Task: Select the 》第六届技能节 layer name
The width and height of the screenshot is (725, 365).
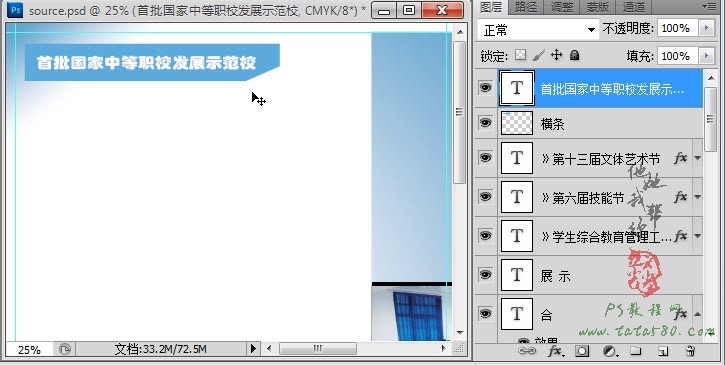Action: point(582,198)
